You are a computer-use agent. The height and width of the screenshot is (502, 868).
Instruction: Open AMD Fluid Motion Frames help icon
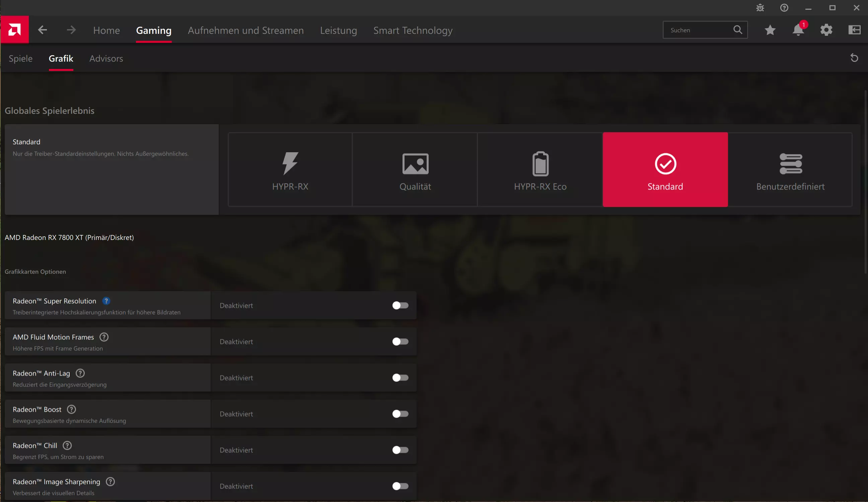(x=104, y=337)
